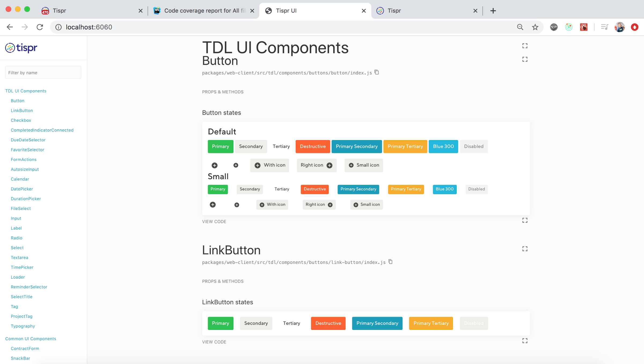Open isolated view for LinkButton states example

525,341
